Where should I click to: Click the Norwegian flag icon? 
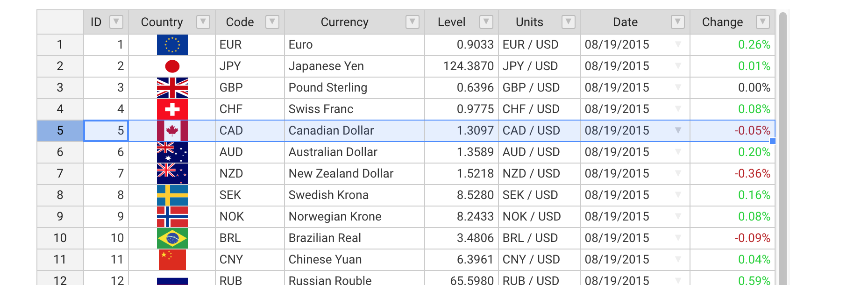172,217
